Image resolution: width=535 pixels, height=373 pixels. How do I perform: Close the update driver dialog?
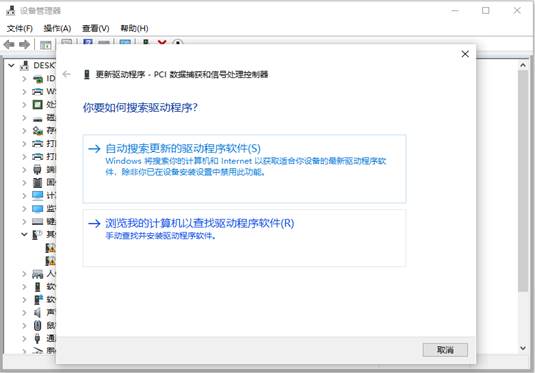tap(465, 54)
